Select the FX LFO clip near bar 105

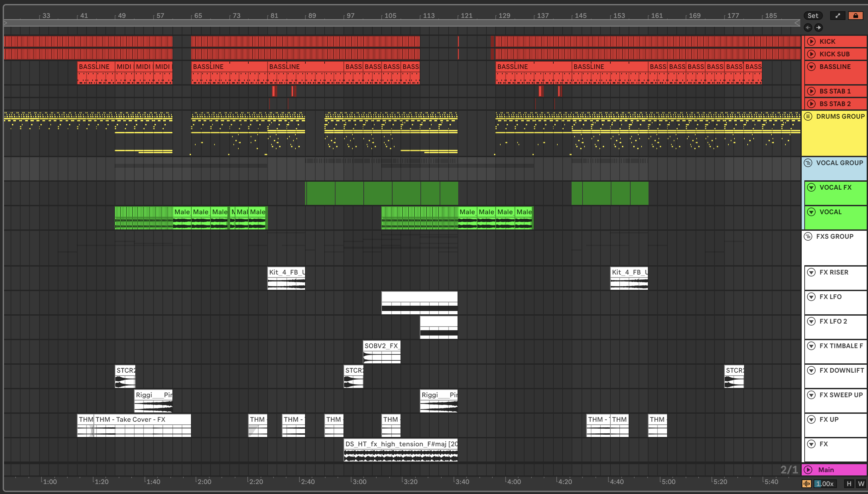(x=420, y=303)
